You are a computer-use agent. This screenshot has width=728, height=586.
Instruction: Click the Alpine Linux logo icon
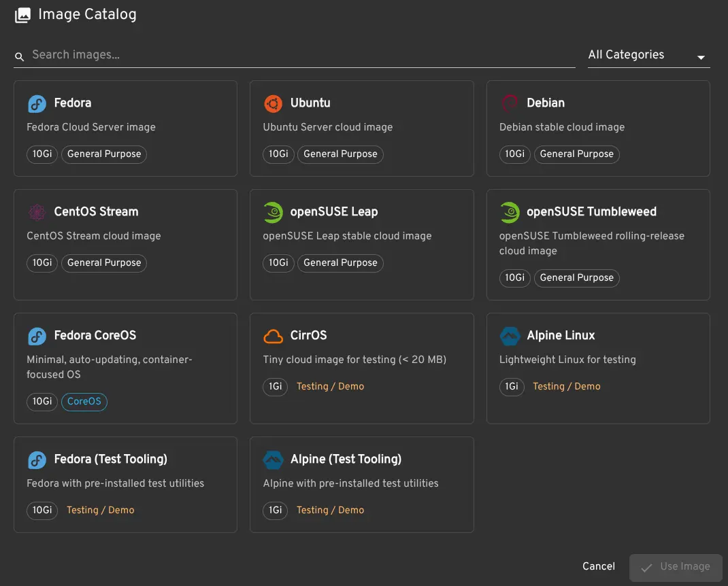[510, 337]
